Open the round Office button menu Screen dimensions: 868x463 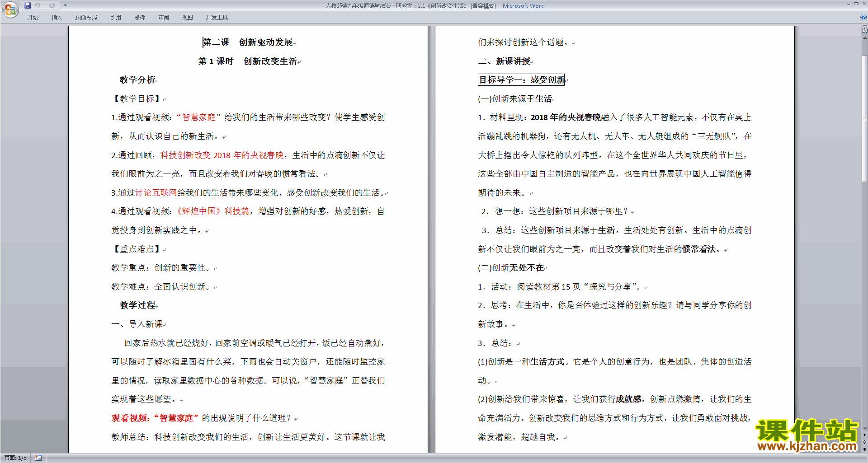point(10,9)
